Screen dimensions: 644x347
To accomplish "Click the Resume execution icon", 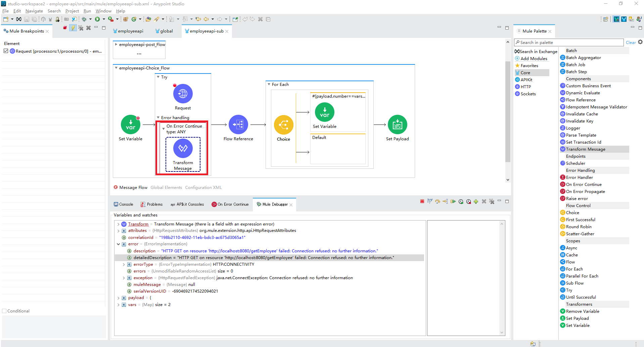I will [x=453, y=201].
